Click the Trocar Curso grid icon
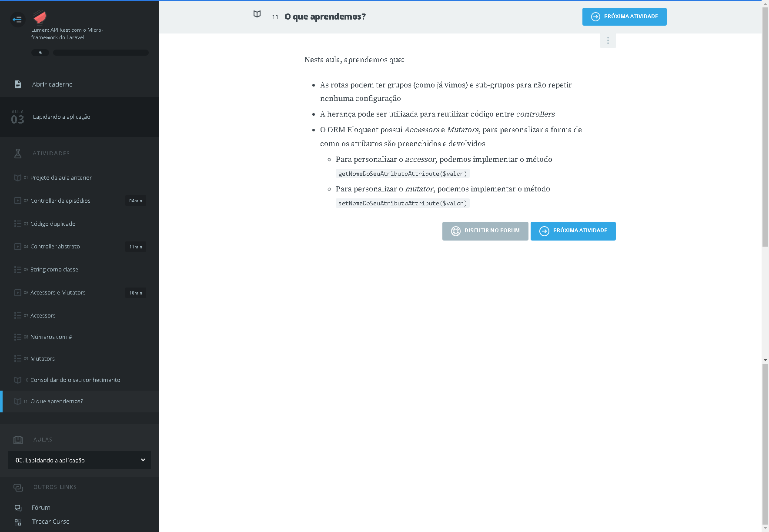769x532 pixels. tap(18, 522)
